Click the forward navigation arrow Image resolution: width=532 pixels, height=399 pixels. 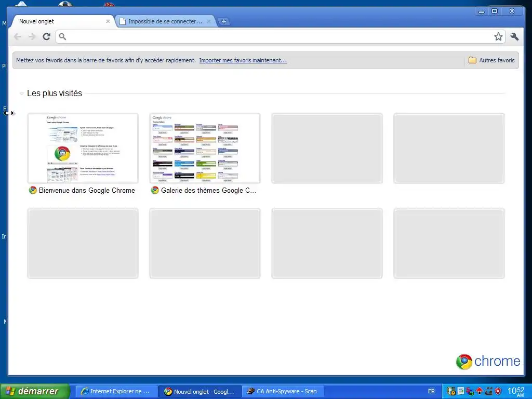coord(32,37)
